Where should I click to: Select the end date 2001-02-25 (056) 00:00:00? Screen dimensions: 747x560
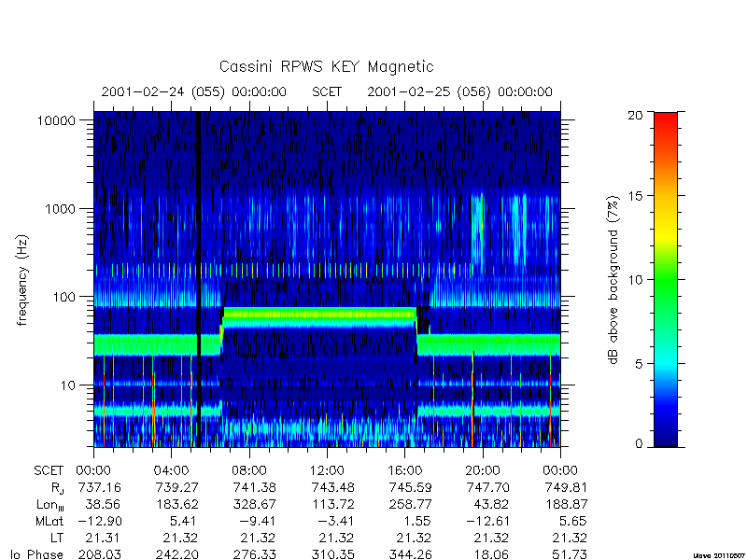[x=459, y=91]
